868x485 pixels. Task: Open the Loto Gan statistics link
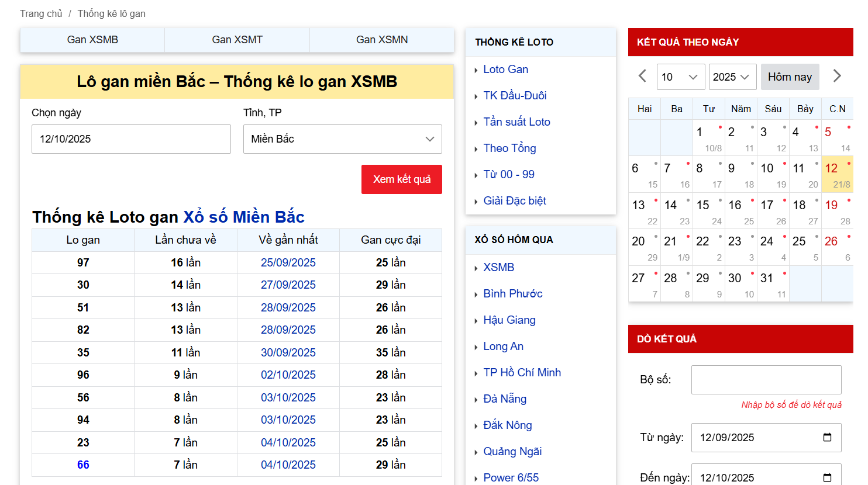point(505,69)
